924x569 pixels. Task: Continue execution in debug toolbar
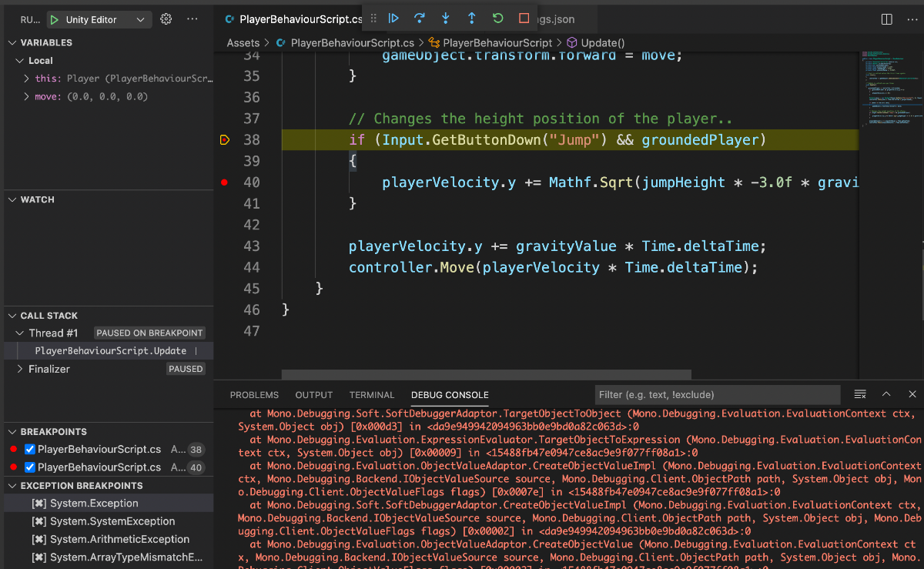[x=393, y=18]
